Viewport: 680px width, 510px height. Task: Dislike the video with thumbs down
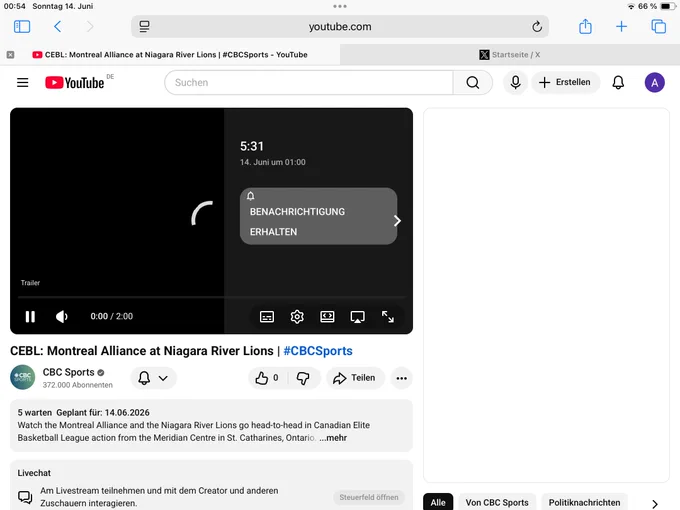click(303, 378)
